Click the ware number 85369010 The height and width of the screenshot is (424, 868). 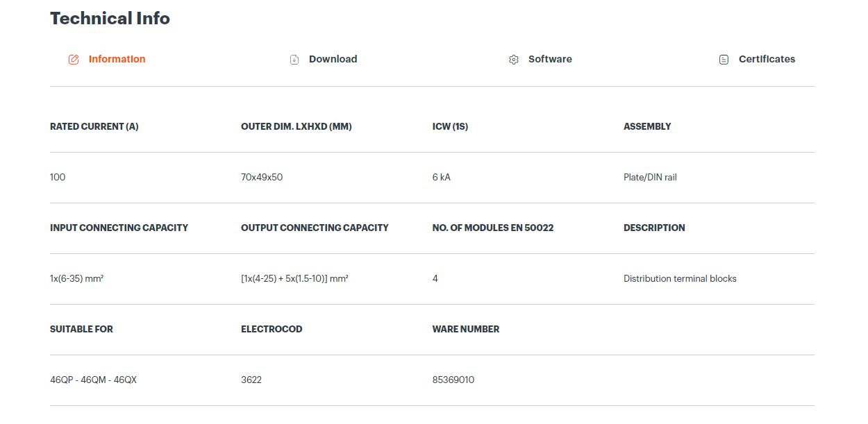click(453, 380)
